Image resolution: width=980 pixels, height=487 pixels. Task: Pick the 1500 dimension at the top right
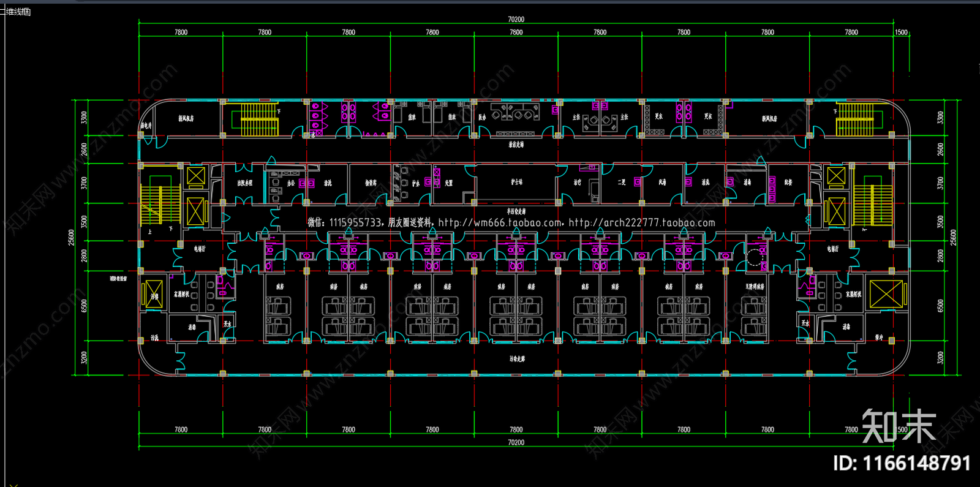(901, 32)
